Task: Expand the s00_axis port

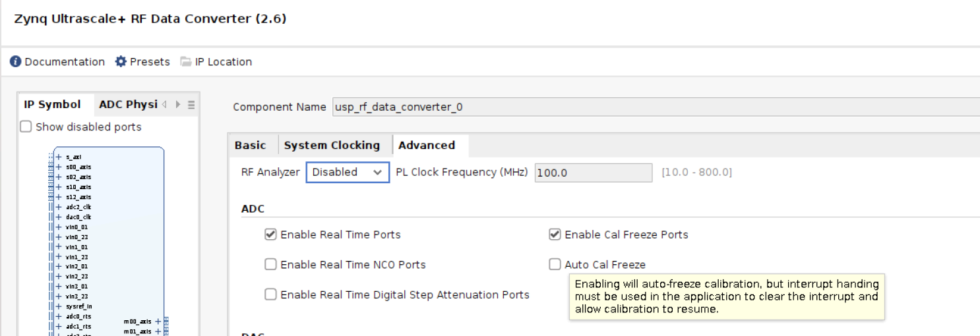Action: (59, 167)
